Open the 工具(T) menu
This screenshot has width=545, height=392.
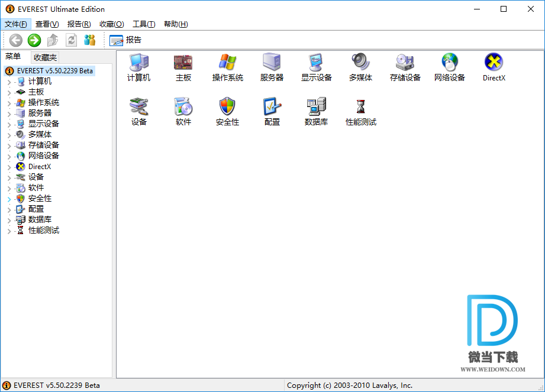click(144, 24)
